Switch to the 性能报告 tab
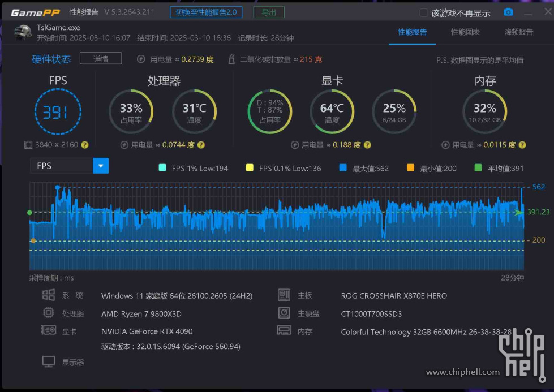Screen dimensions: 554x392 click(x=412, y=32)
